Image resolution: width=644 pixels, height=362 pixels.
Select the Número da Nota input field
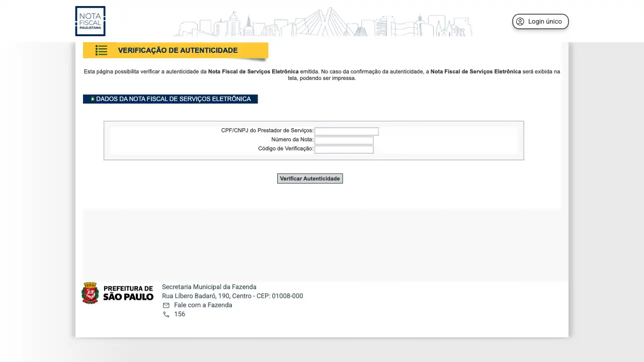344,140
